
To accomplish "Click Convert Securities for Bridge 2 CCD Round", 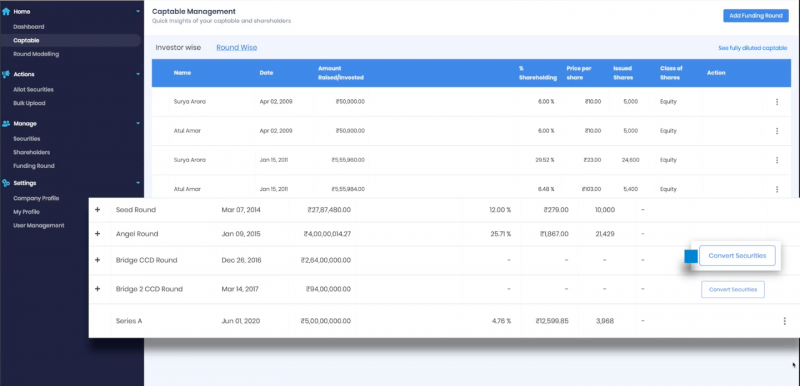I will 733,289.
